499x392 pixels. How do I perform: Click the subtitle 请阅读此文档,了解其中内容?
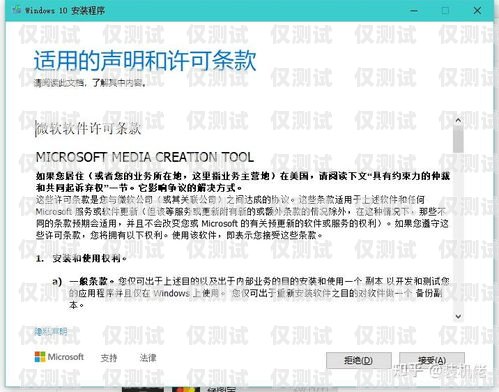(90, 83)
